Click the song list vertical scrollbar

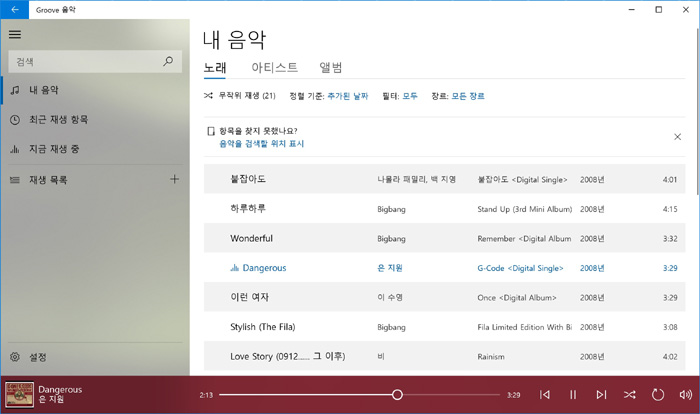pyautogui.click(x=698, y=112)
